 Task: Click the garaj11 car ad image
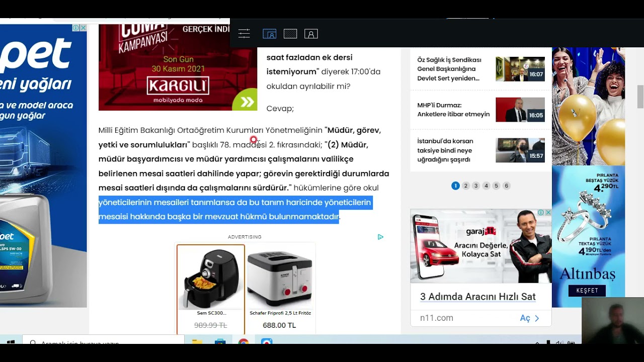point(480,246)
